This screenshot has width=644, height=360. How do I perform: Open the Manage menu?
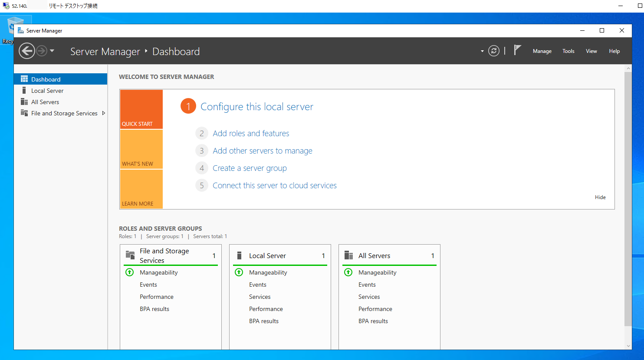tap(542, 51)
